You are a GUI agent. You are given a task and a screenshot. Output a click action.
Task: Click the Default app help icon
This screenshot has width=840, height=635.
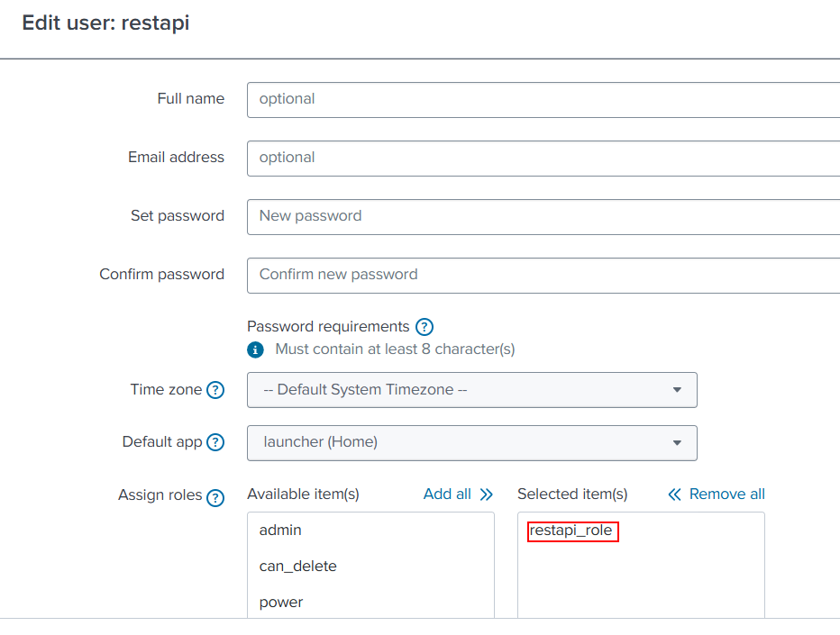click(x=215, y=442)
